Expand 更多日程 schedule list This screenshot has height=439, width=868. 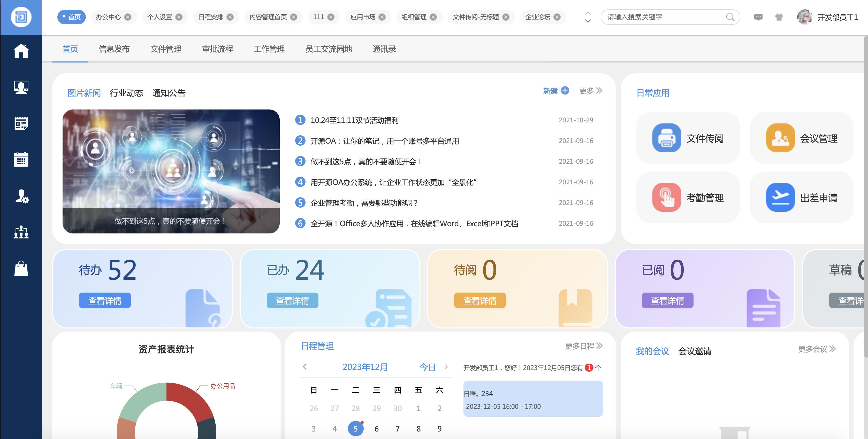click(584, 346)
